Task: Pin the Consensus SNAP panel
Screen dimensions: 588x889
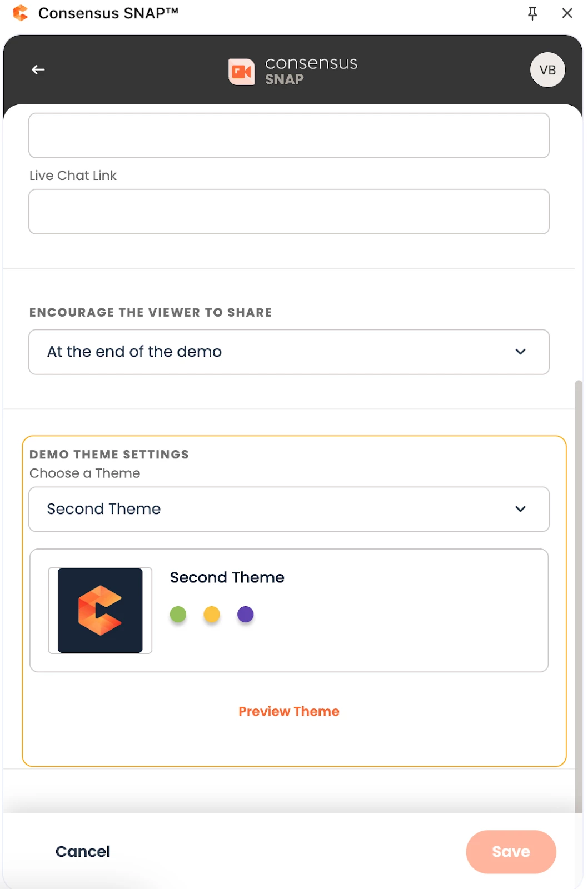Action: pyautogui.click(x=532, y=13)
